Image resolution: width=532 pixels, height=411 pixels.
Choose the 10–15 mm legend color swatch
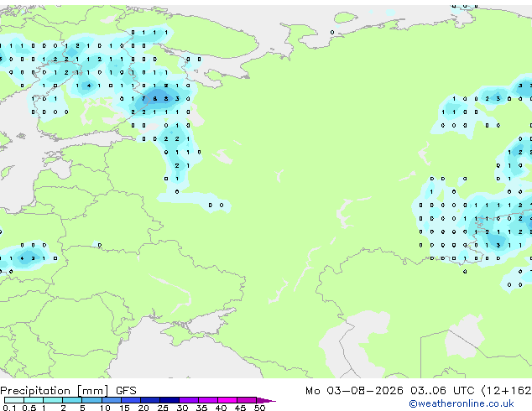[112, 400]
